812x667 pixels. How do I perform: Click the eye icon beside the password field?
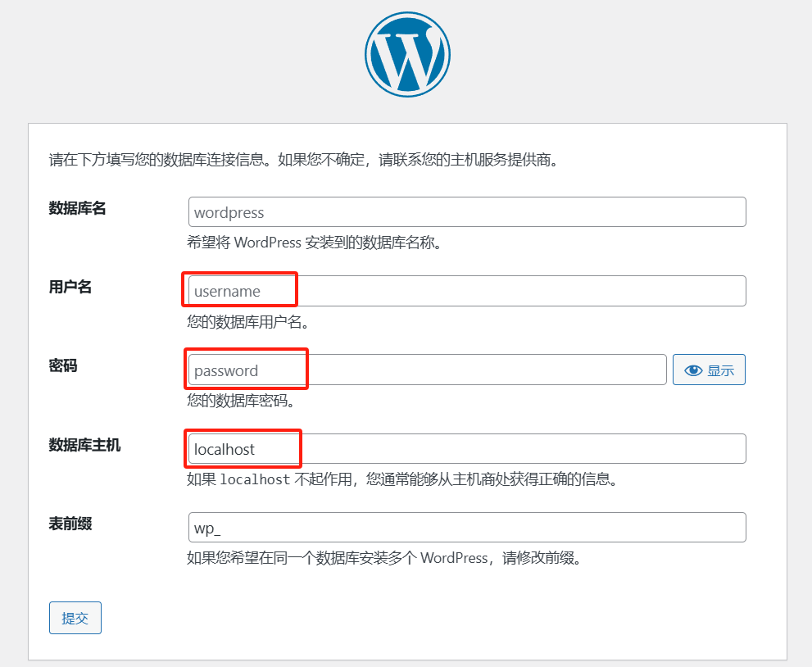693,370
